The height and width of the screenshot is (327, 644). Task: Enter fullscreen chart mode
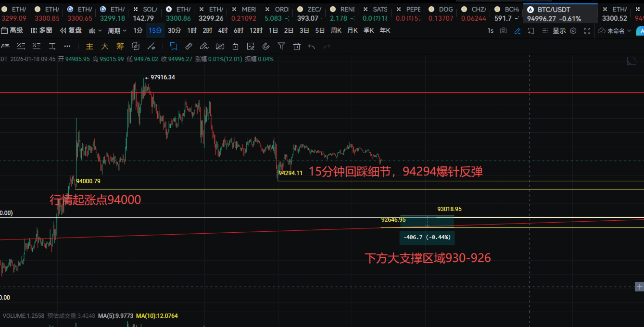click(587, 30)
